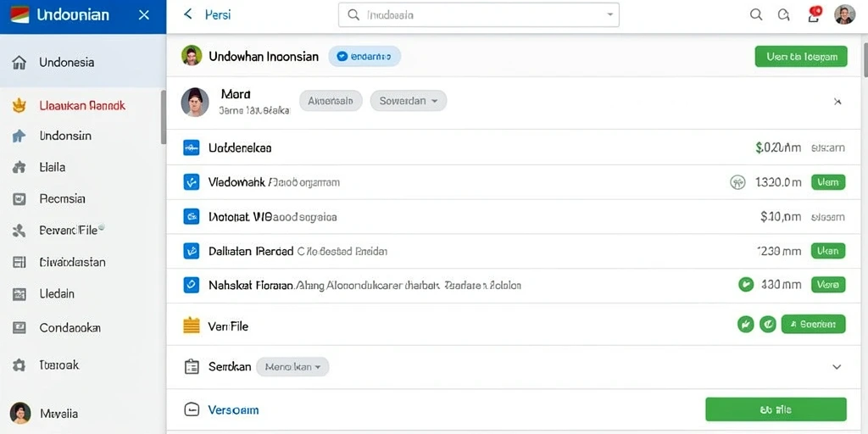Click the yellow Ven File folder icon
Viewport: 868px width, 434px height.
[x=191, y=325]
